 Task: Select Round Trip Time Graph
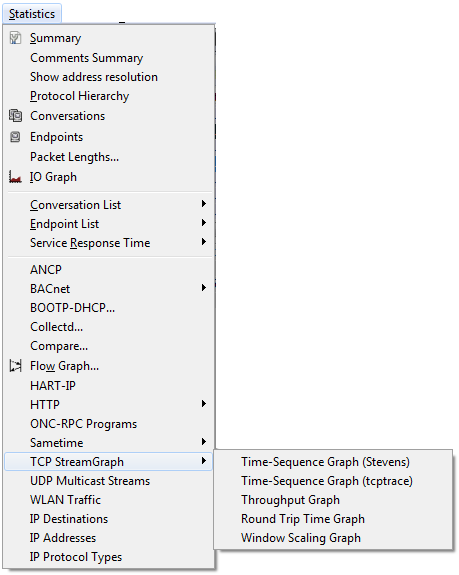[x=303, y=519]
